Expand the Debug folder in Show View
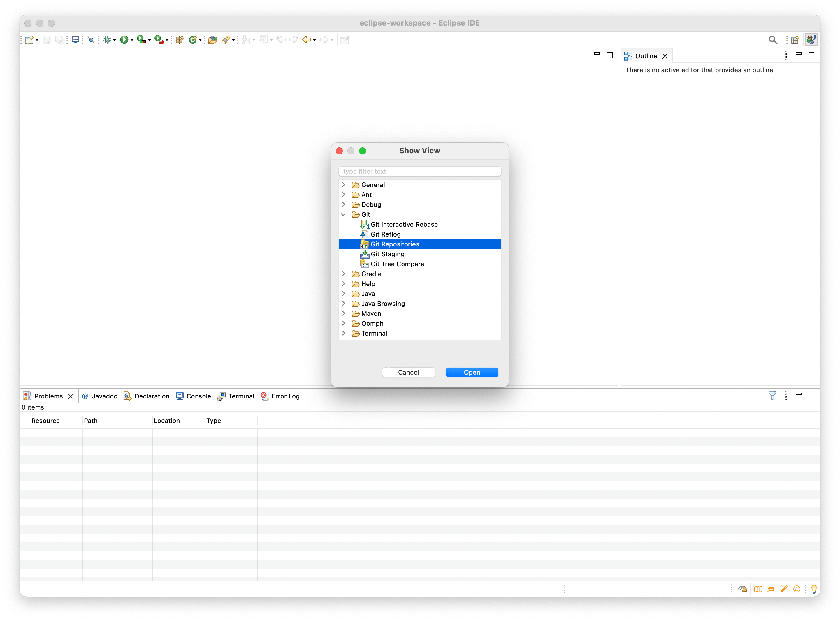 coord(343,204)
